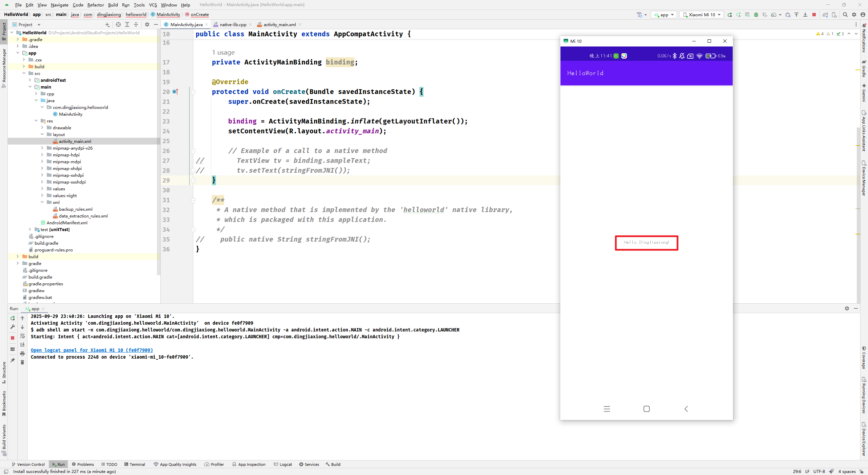The height and width of the screenshot is (475, 868).
Task: Toggle scroll to end in Run console
Action: (22, 345)
